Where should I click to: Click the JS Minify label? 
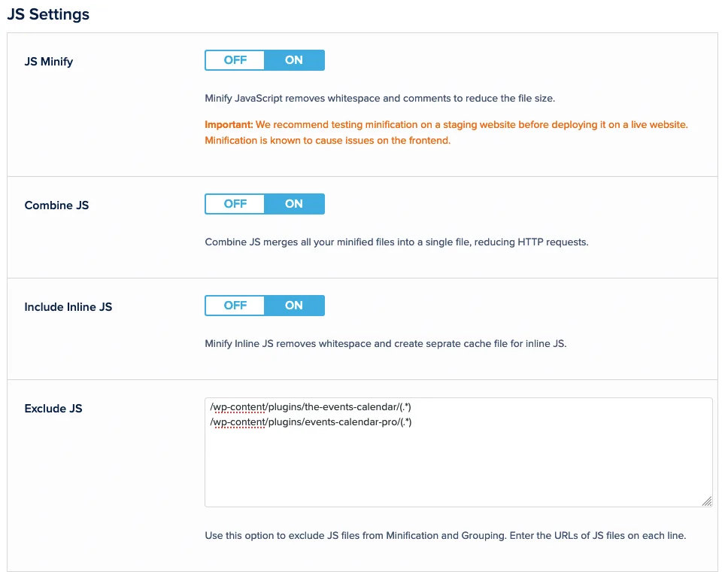(49, 62)
